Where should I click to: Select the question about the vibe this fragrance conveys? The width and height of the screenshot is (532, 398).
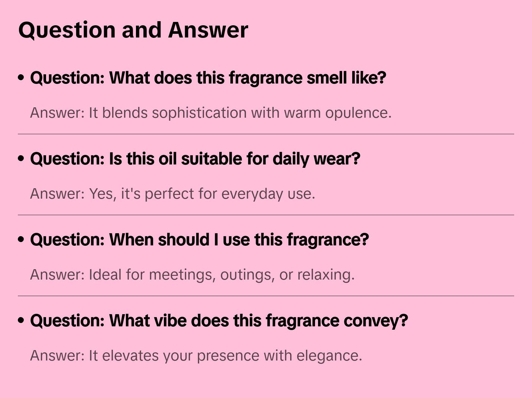(x=219, y=321)
